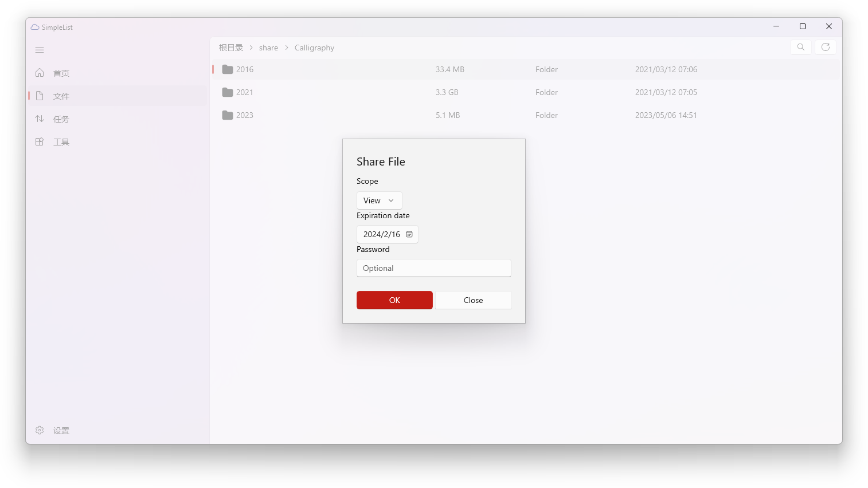Click the transfer arrows icon beside 任务
868x488 pixels.
(x=40, y=119)
